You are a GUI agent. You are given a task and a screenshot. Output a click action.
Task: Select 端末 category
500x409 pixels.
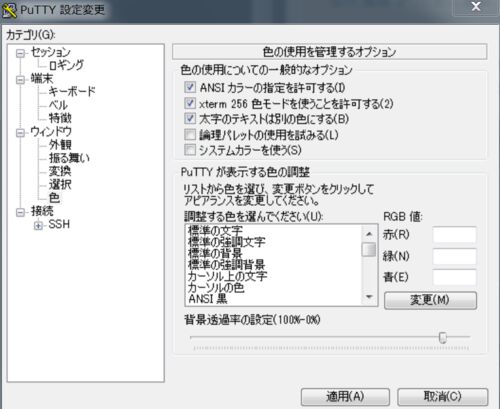(x=42, y=79)
